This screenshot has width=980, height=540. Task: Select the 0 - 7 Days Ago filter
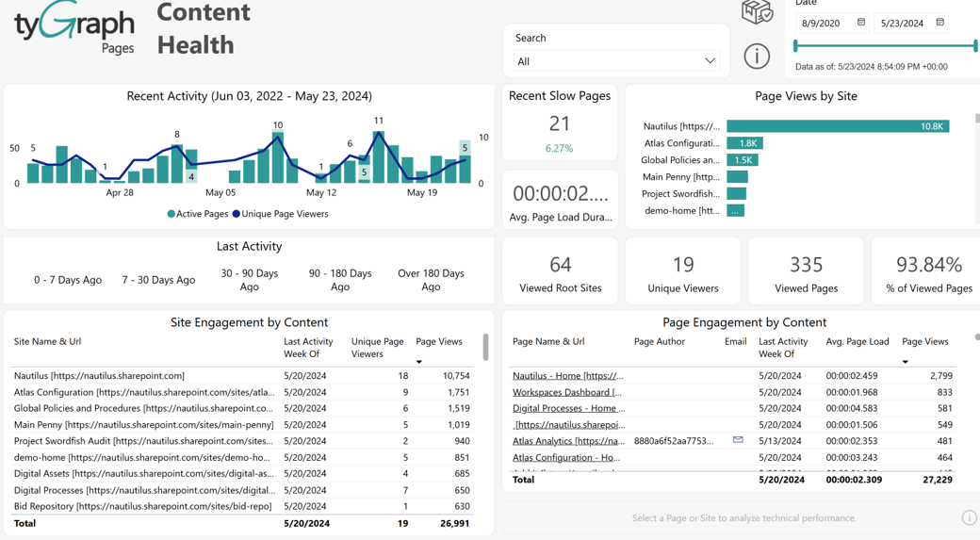pyautogui.click(x=68, y=280)
